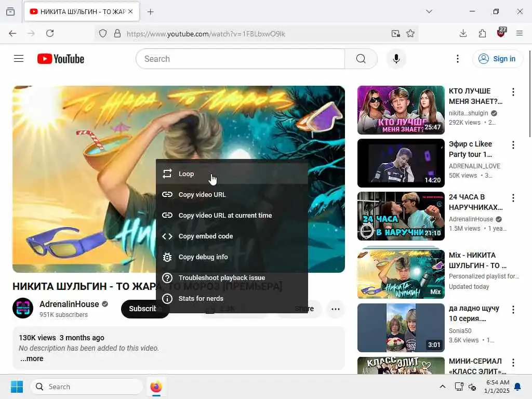Click the uBlock Origin extension icon
This screenshot has width=532, height=399.
point(501,32)
